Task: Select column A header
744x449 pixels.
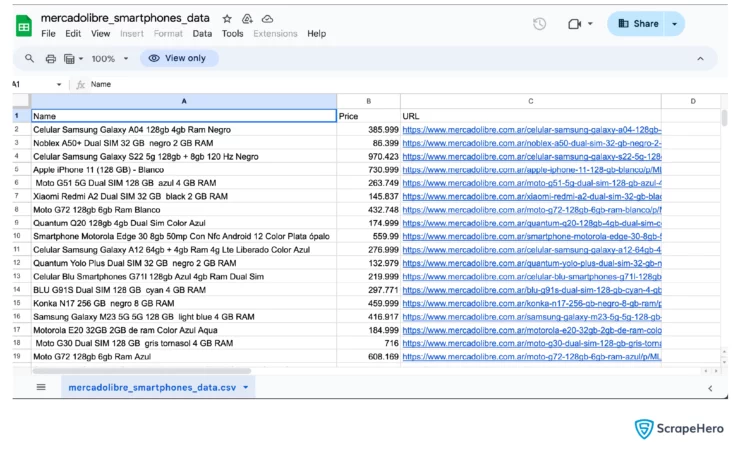Action: click(x=184, y=101)
